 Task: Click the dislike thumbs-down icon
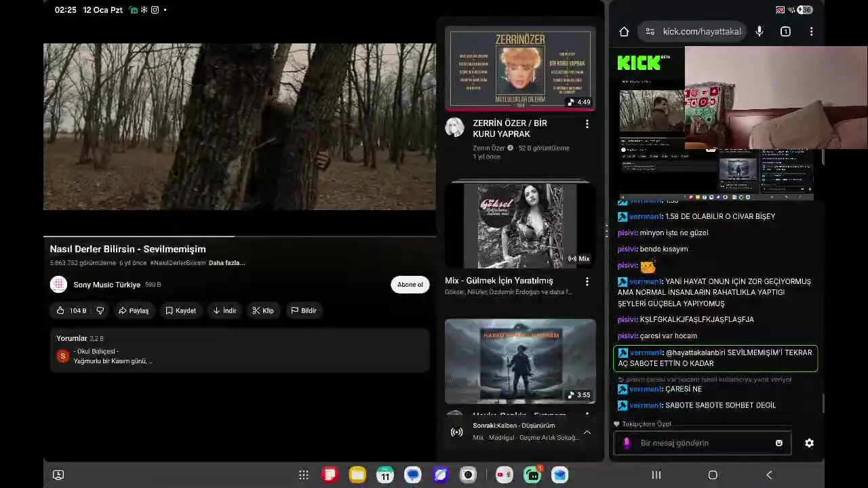click(100, 310)
